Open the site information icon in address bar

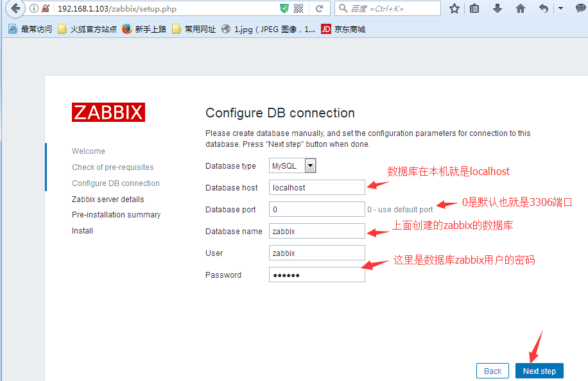34,9
